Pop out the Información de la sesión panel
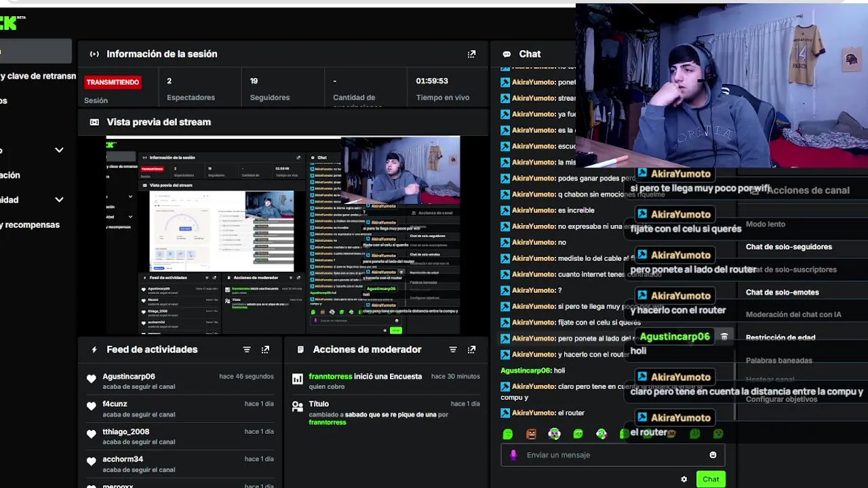This screenshot has width=868, height=488. [x=471, y=54]
